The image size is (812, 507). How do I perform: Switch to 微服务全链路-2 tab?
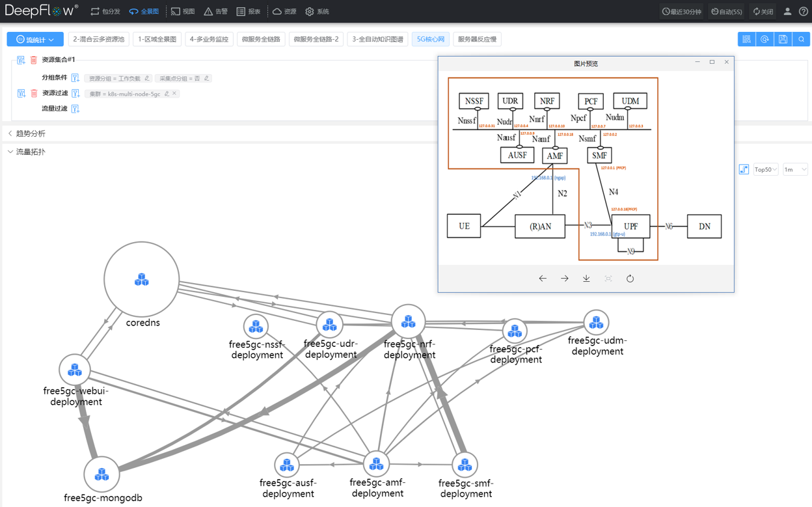[x=316, y=40]
